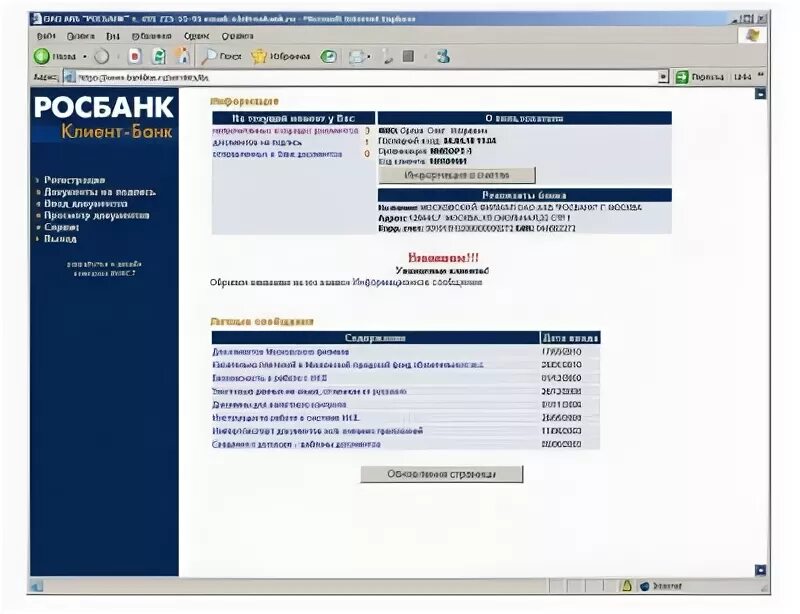Image resolution: width=800 pixels, height=614 pixels.
Task: Open the Правка menu
Action: (x=81, y=36)
